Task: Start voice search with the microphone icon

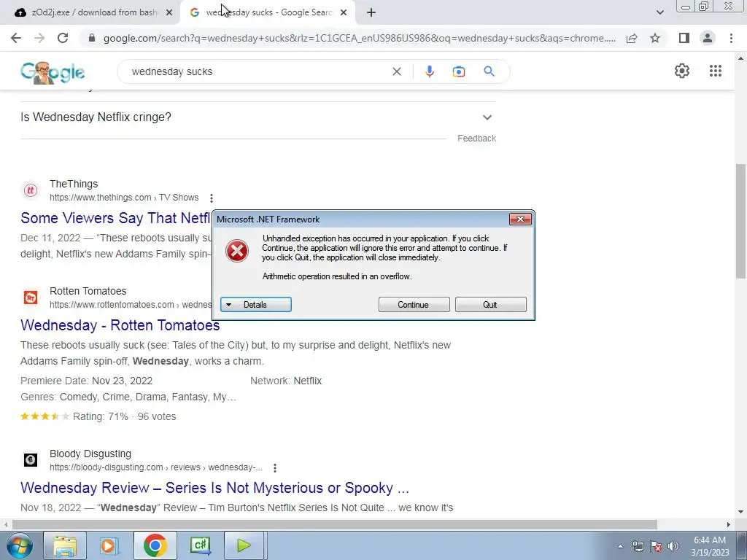Action: tap(429, 71)
